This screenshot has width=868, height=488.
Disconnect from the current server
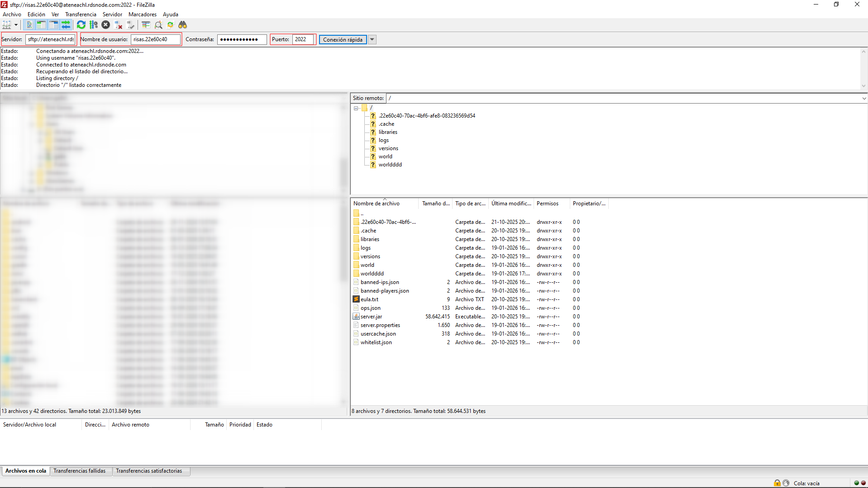pos(118,25)
